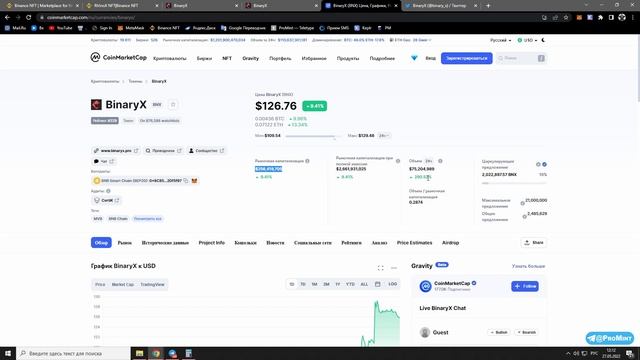This screenshot has width=640, height=360.
Task: Open browser extensions puzzle icon
Action: pyautogui.click(x=600, y=18)
